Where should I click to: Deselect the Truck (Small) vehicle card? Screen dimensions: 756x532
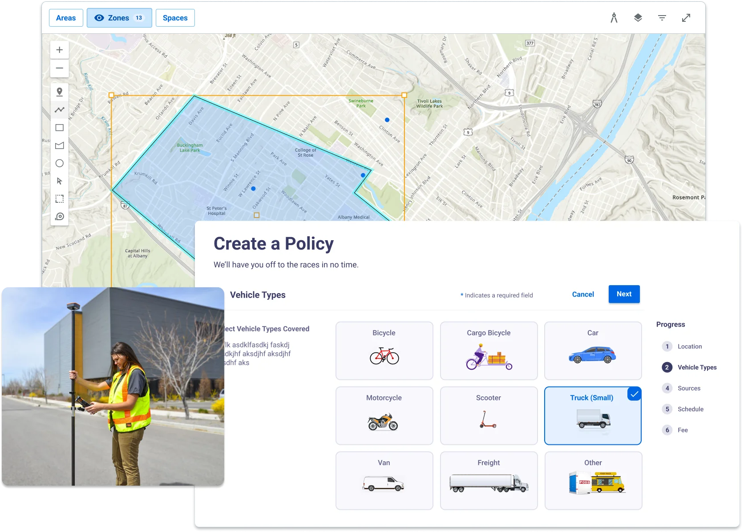click(592, 415)
